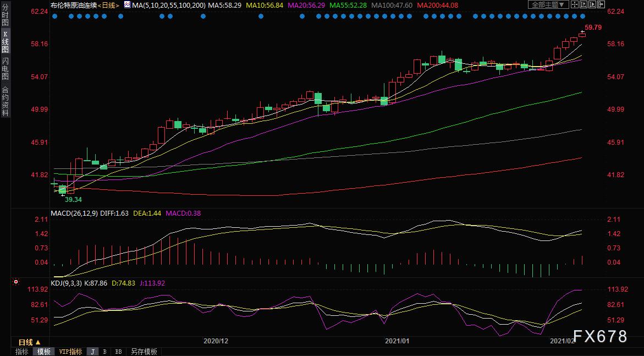Click the KDJ(9,3,3) indicator label
Viewport: 644px width, 356px height.
pos(66,283)
